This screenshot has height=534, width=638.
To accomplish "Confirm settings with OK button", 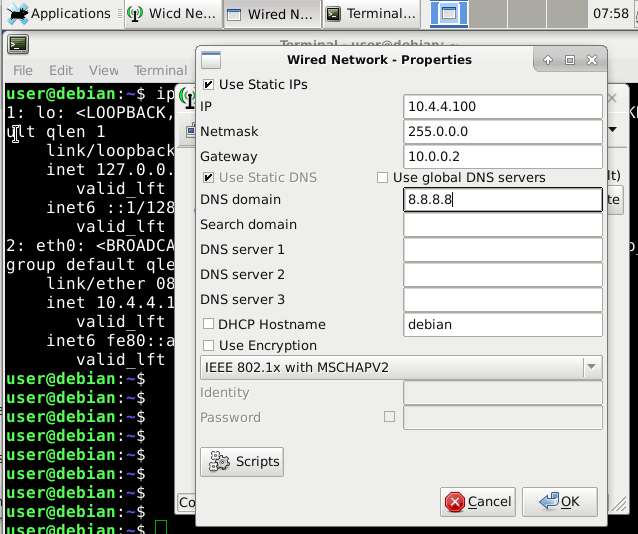I will (x=560, y=501).
